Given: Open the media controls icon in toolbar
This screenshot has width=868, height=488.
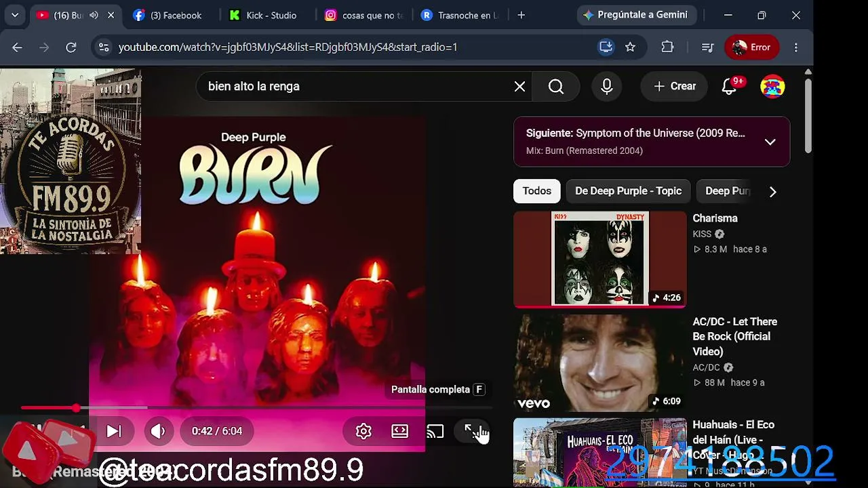Looking at the screenshot, I should coord(707,47).
